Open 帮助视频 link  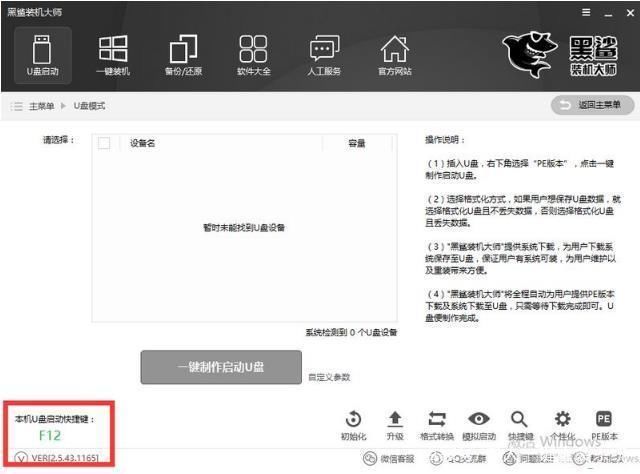[x=598, y=459]
